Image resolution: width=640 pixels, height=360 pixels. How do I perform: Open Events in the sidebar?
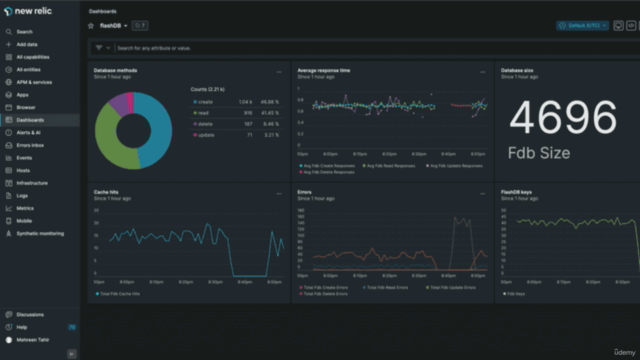24,158
